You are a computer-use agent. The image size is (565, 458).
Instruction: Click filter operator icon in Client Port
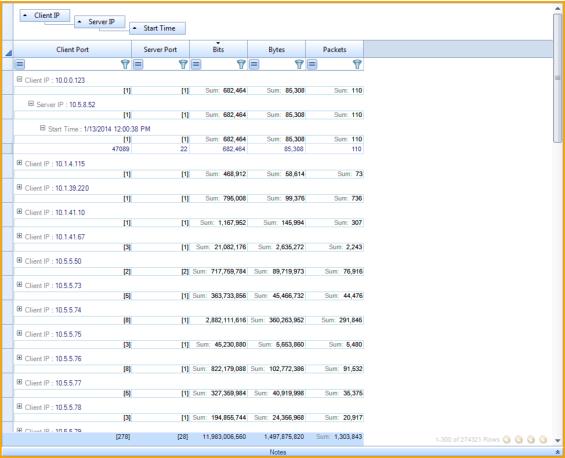point(20,65)
